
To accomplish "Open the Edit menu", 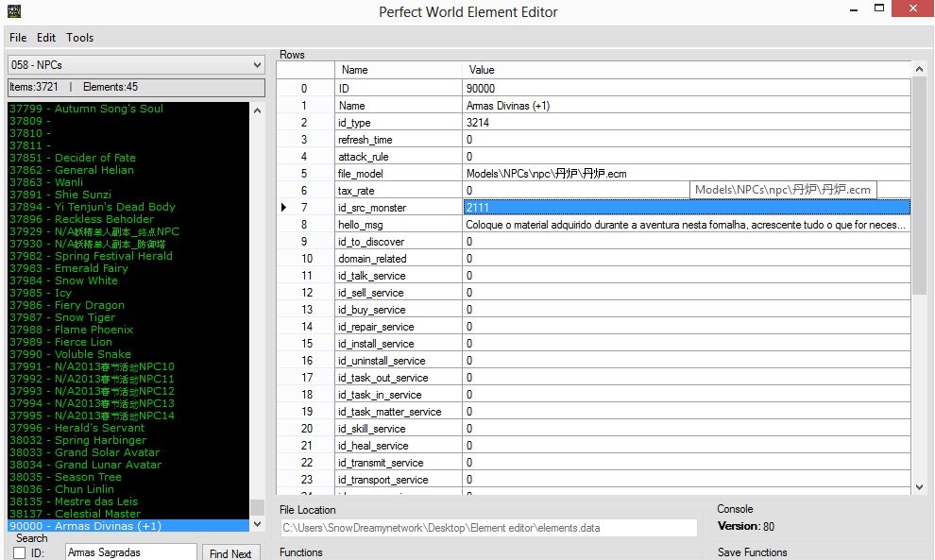I will 46,38.
